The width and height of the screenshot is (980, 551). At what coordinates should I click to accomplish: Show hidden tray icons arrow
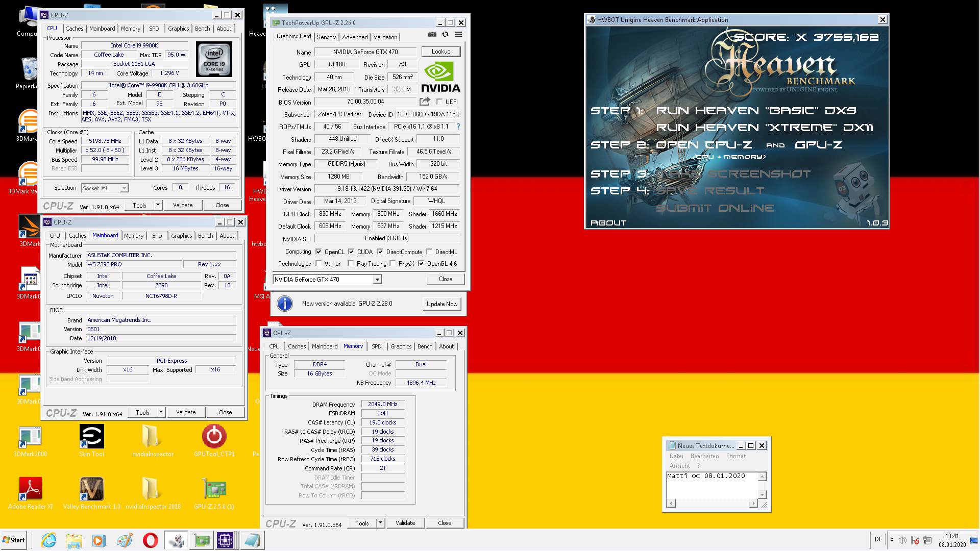point(892,540)
